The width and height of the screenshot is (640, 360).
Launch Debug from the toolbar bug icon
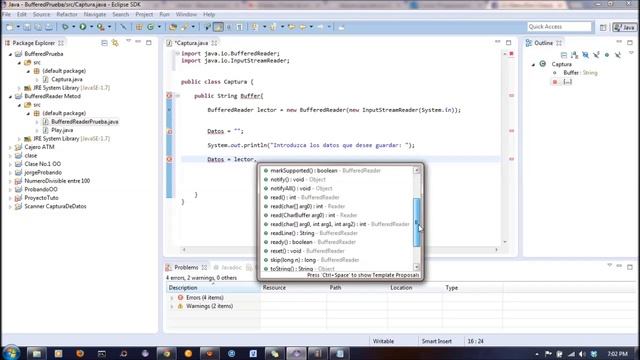(65, 27)
